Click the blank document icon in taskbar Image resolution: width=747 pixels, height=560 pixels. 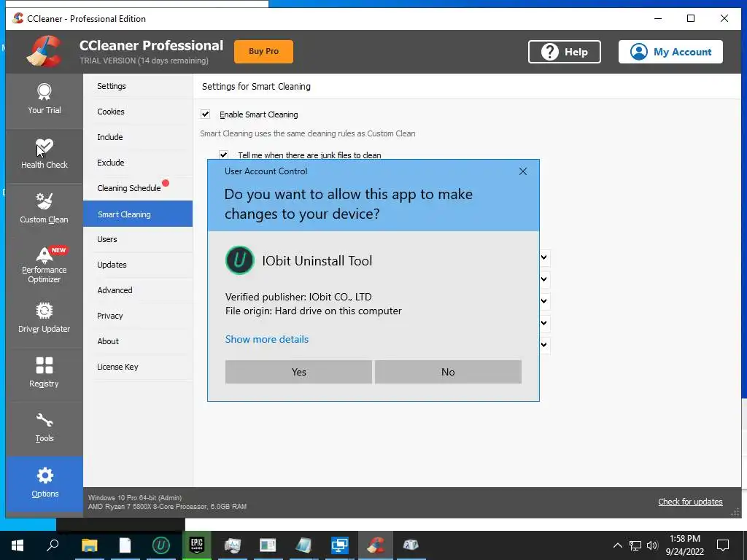tap(125, 545)
